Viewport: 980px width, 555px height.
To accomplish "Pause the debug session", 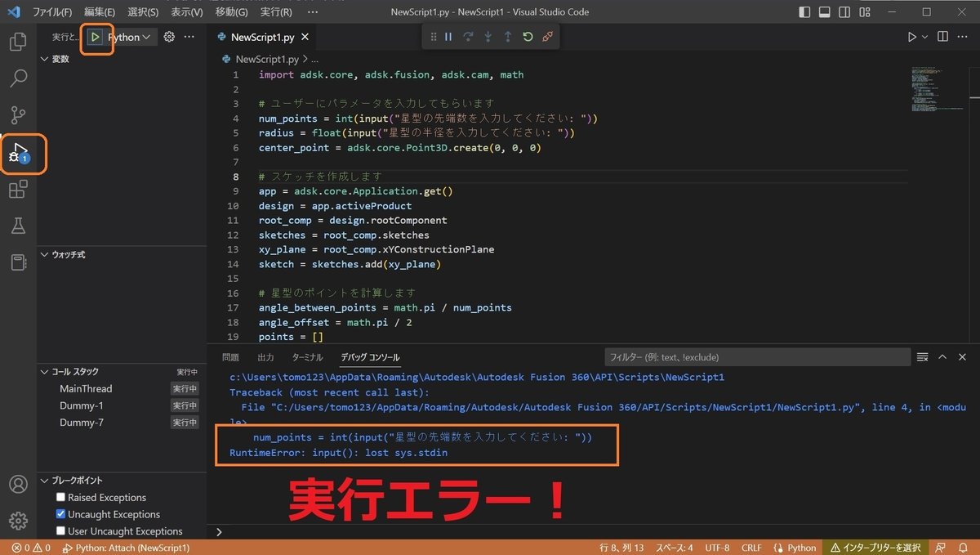I will (x=448, y=37).
